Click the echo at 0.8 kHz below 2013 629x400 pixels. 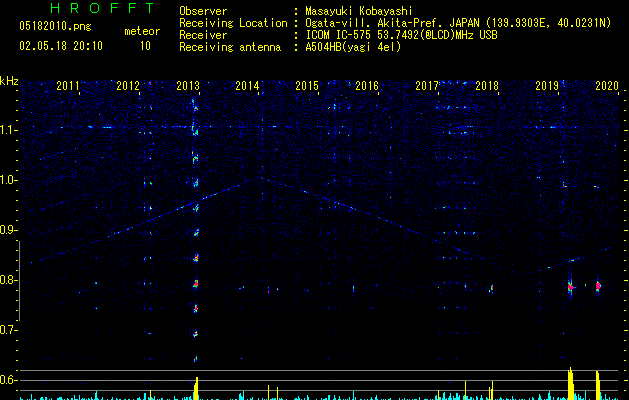pyautogui.click(x=196, y=284)
